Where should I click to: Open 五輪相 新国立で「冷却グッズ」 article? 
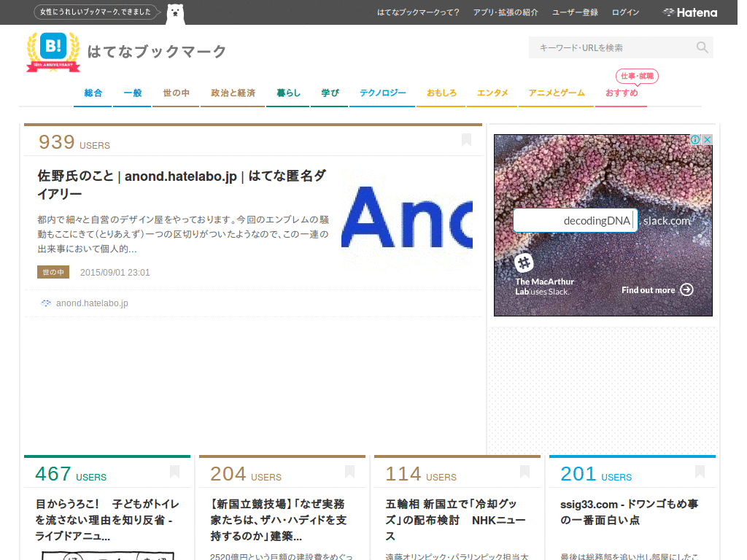click(455, 520)
